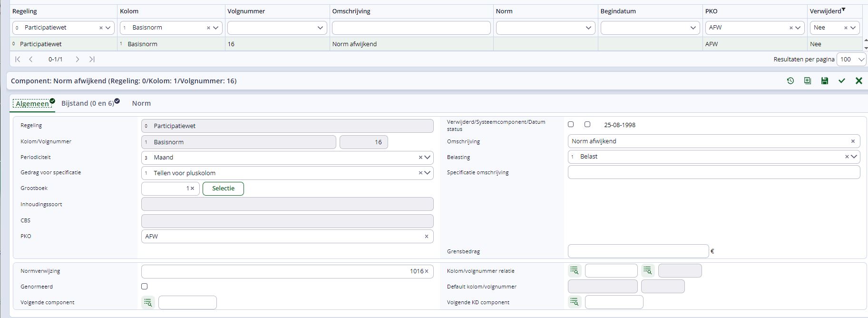This screenshot has height=318, width=868.
Task: Expand the Belasting dropdown
Action: 854,157
